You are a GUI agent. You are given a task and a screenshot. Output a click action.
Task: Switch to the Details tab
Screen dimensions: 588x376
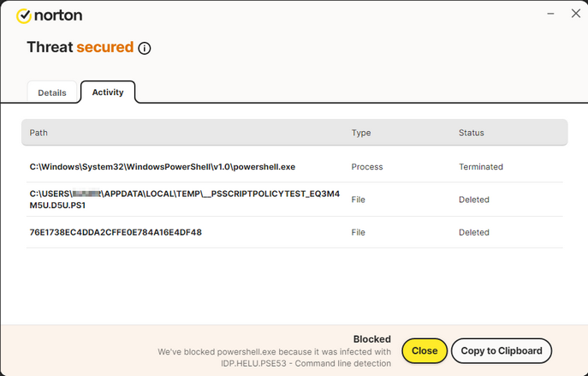[x=51, y=93]
